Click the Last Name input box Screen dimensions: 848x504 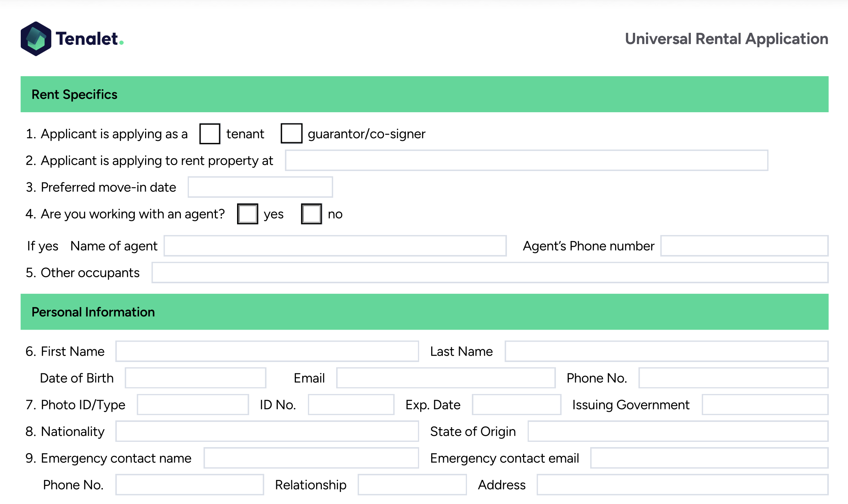[x=667, y=351]
